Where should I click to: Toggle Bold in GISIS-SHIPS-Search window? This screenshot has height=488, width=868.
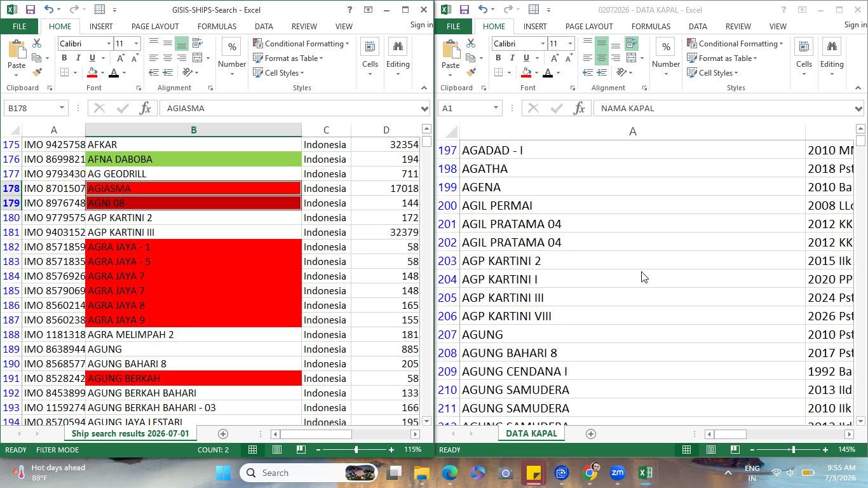pyautogui.click(x=64, y=58)
